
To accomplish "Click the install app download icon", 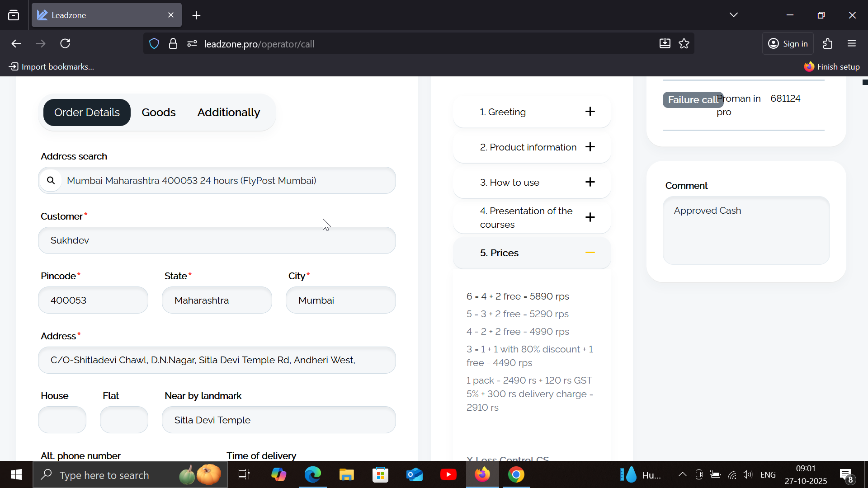I will pyautogui.click(x=665, y=44).
